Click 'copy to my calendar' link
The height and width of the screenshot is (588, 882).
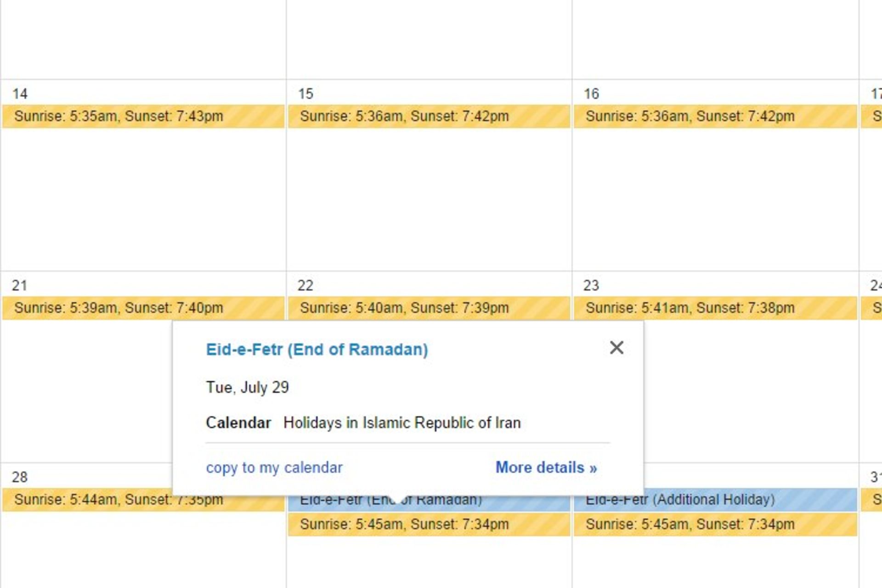coord(274,468)
